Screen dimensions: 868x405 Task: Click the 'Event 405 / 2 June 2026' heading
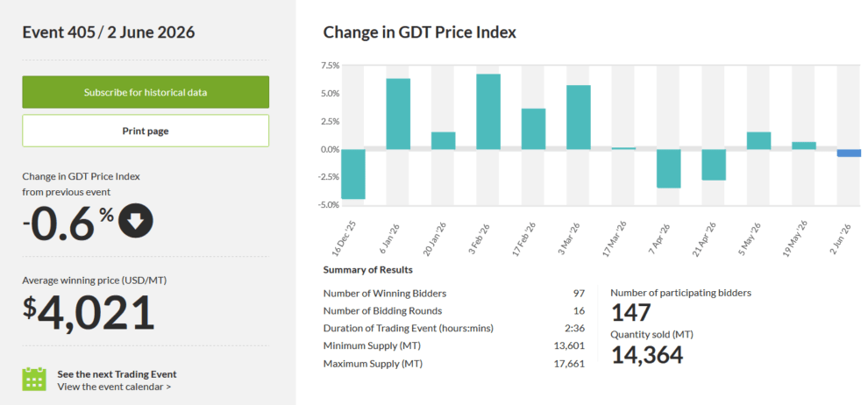pos(109,32)
